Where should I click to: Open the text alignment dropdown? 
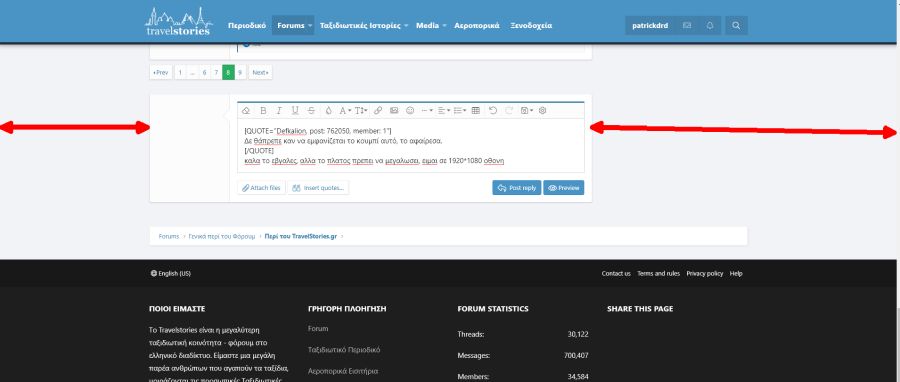(x=444, y=111)
